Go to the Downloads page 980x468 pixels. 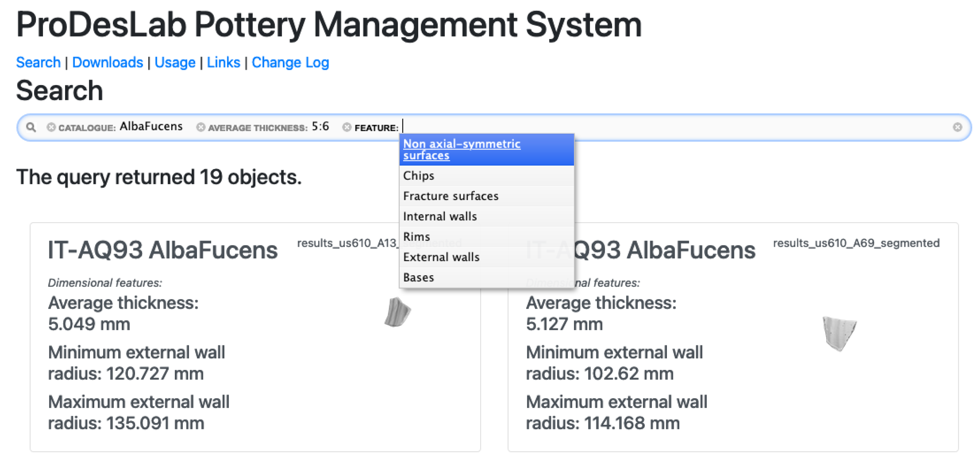tap(107, 62)
